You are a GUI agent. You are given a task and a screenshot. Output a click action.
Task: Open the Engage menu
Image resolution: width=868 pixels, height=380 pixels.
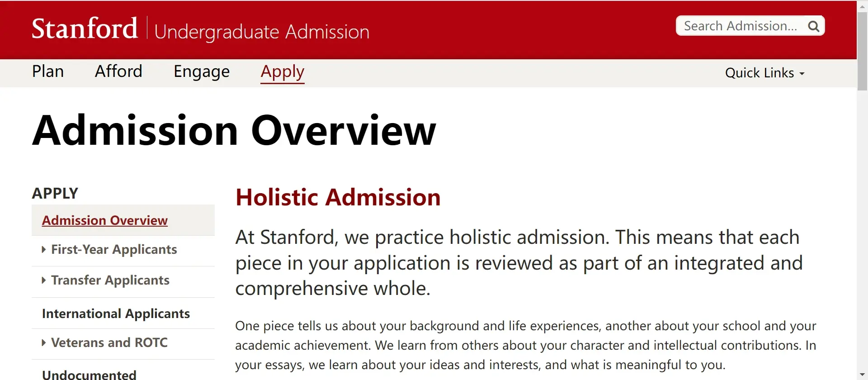point(202,71)
